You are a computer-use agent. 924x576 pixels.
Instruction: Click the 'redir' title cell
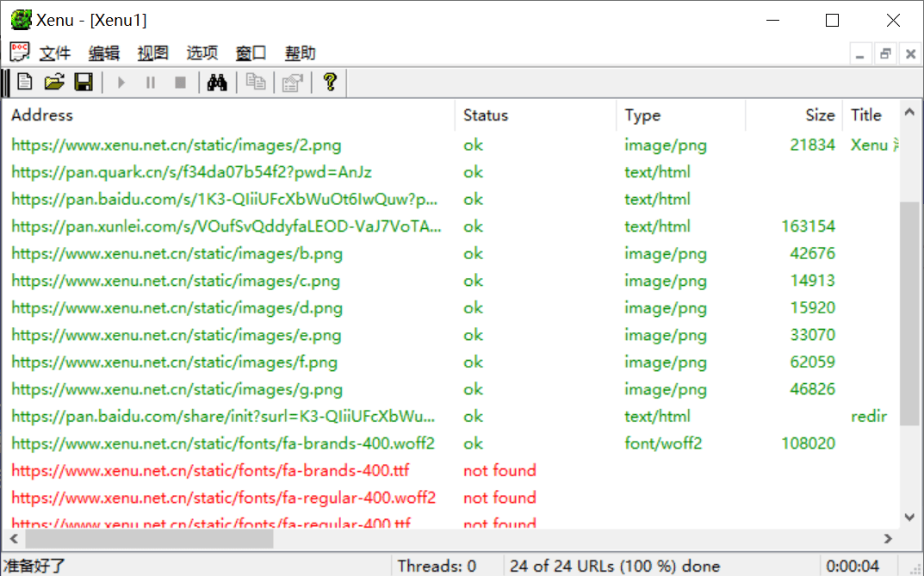(869, 416)
